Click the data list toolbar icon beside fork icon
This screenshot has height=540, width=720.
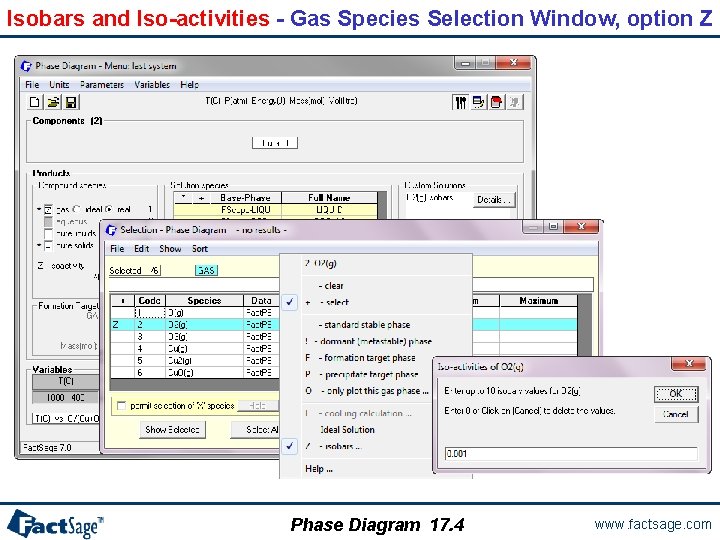[478, 102]
